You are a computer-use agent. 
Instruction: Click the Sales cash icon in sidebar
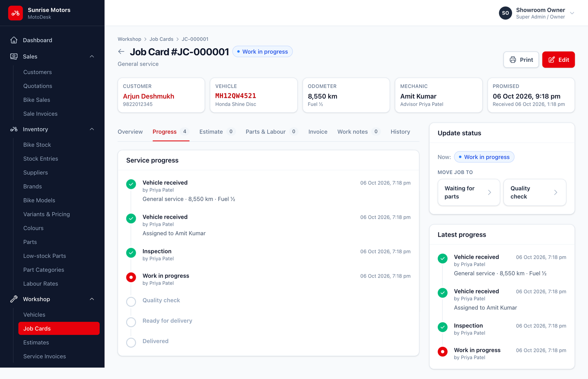click(14, 56)
